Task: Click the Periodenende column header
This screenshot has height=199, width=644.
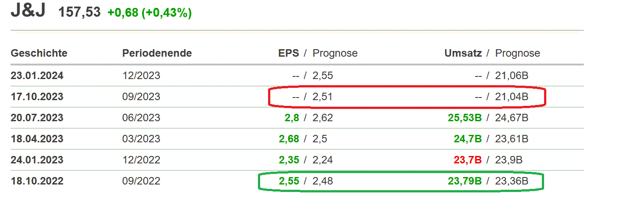Action: 157,54
